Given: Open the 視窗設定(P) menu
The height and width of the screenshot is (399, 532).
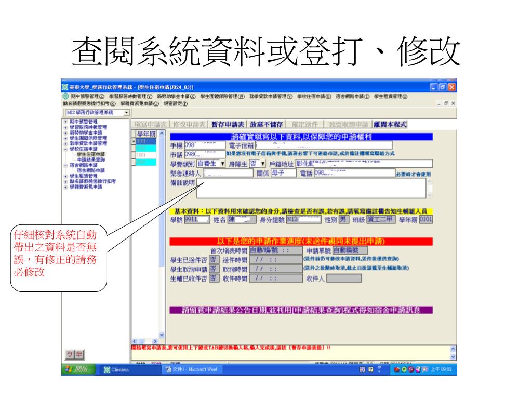Looking at the screenshot, I should (176, 103).
